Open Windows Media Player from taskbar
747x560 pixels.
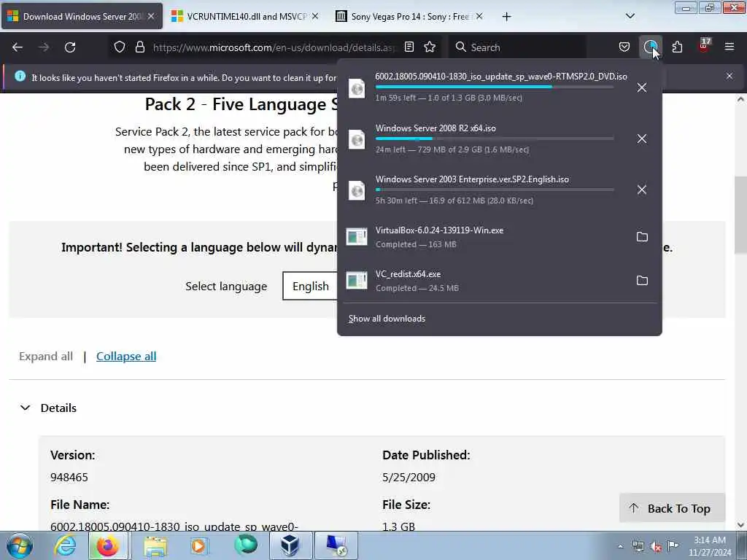coord(198,545)
